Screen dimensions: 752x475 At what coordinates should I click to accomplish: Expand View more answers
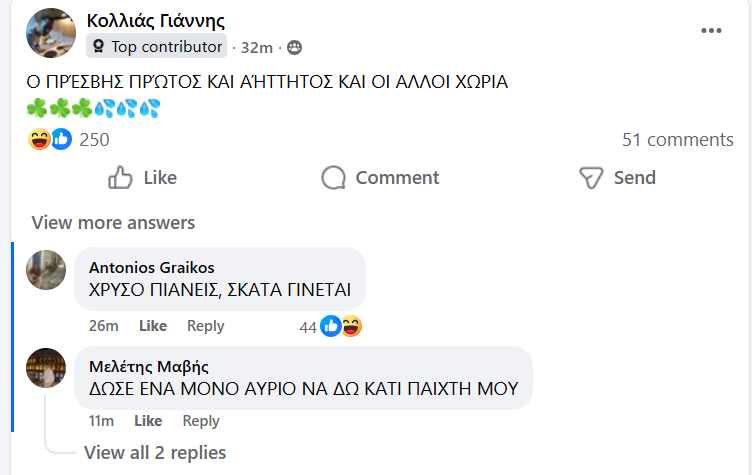click(113, 223)
